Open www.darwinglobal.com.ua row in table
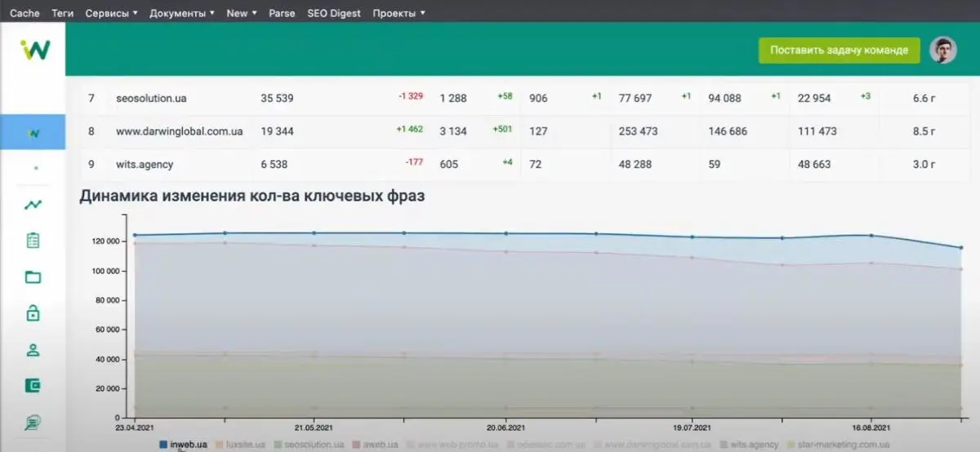This screenshot has width=980, height=452. click(x=514, y=131)
